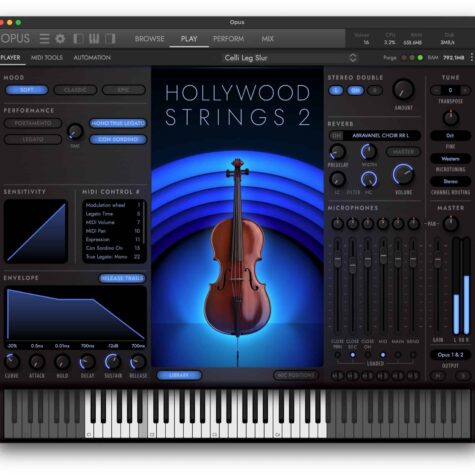Move the Master Gain fader
The height and width of the screenshot is (475, 475).
click(438, 259)
